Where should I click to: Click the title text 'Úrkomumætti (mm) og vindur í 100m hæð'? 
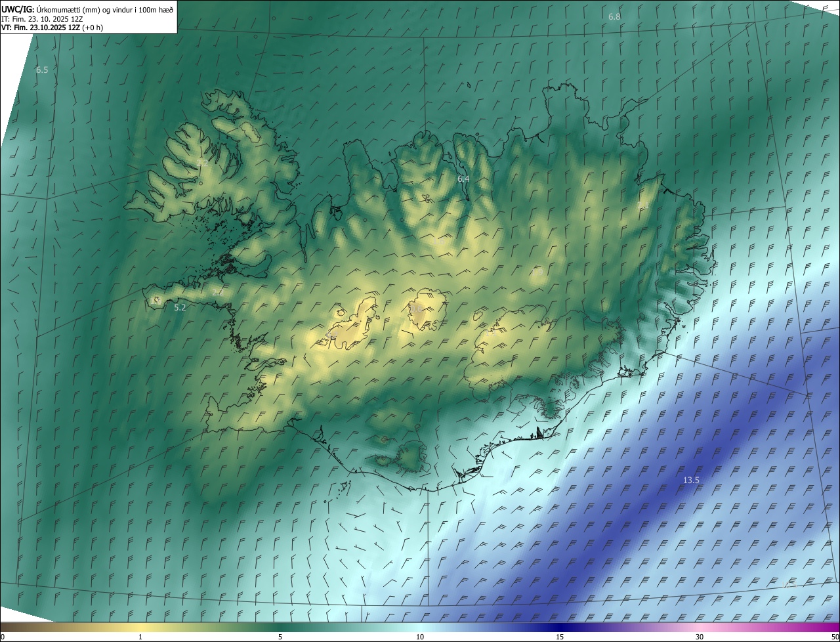pos(105,9)
